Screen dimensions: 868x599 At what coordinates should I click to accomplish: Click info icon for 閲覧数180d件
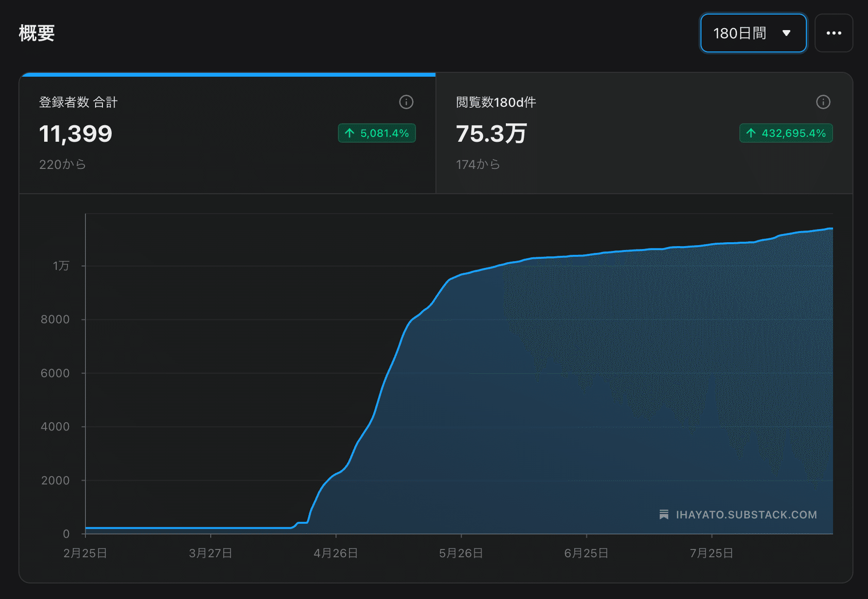pyautogui.click(x=823, y=102)
